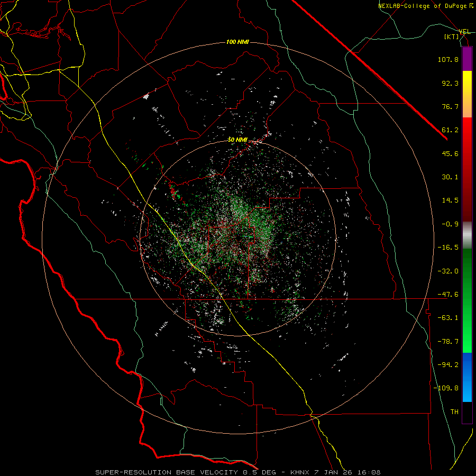Click the -16.5 velocity scale value
Viewport: 476px width, 476px height.
pos(448,248)
